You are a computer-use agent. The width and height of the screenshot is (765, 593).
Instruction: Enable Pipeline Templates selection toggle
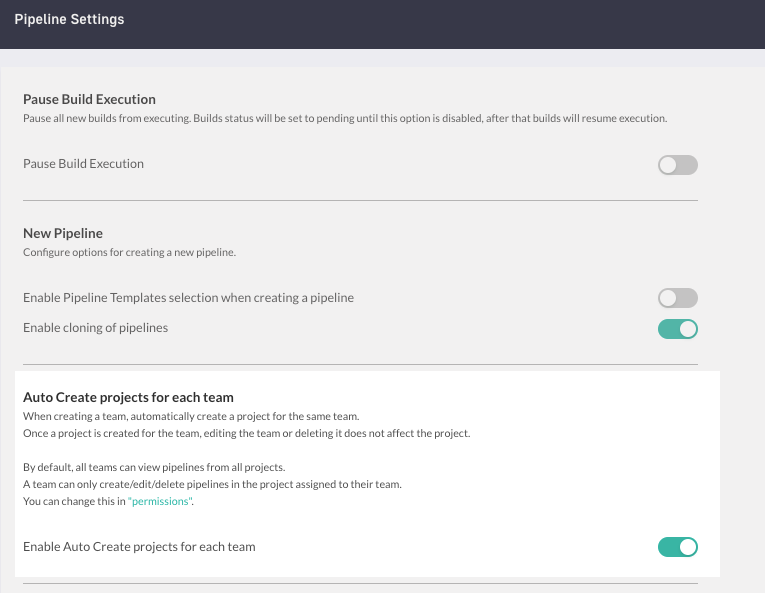pyautogui.click(x=677, y=298)
